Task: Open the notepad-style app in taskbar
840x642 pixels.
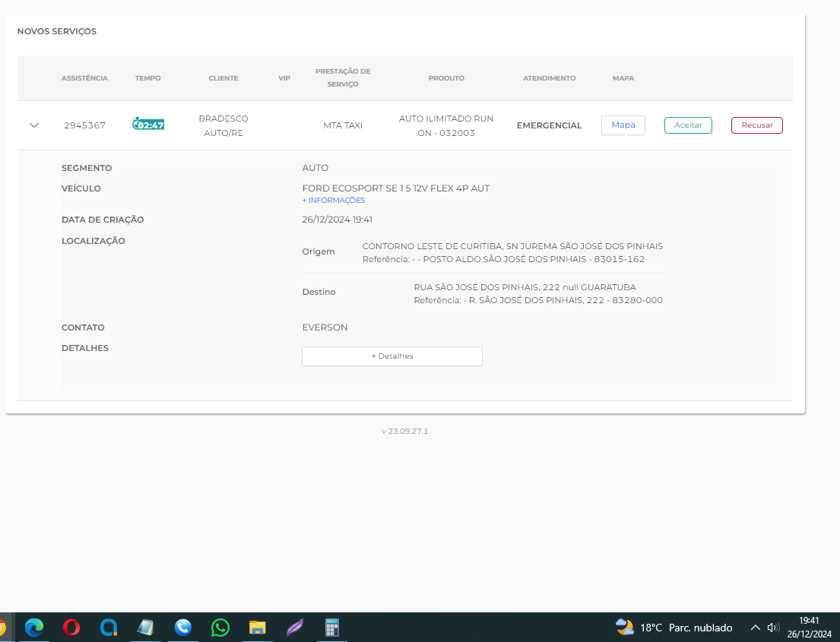Action: [x=146, y=628]
